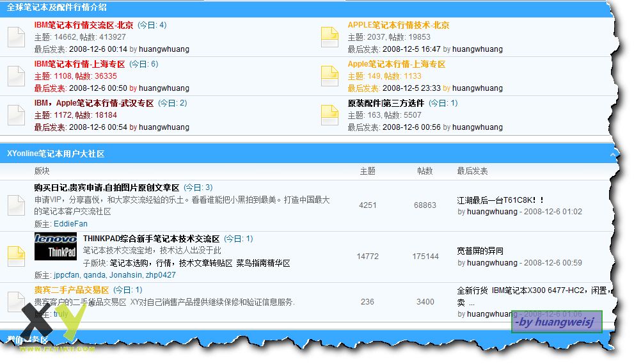Click the gray folder icon beside IBM笔记本行情-上海专区

(x=16, y=76)
